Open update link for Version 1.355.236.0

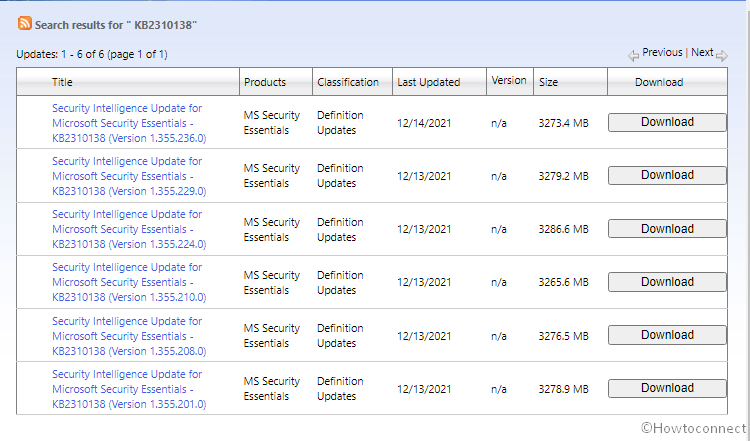click(128, 122)
